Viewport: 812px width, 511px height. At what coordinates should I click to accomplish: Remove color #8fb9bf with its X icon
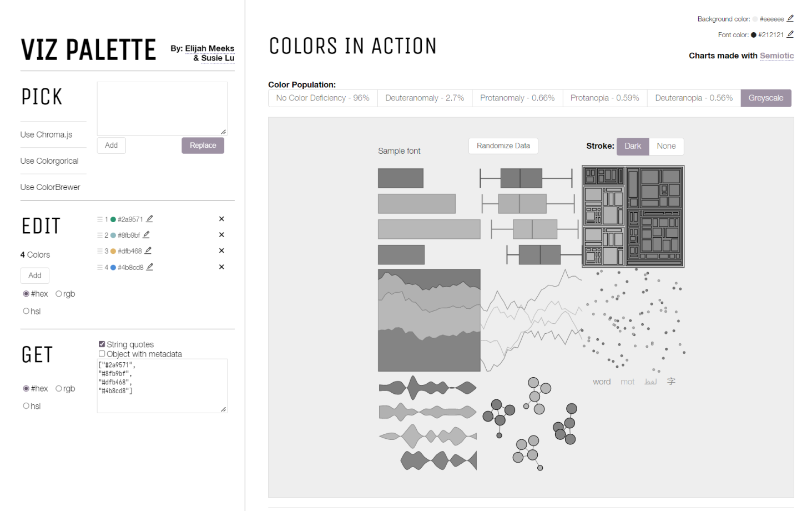tap(221, 235)
